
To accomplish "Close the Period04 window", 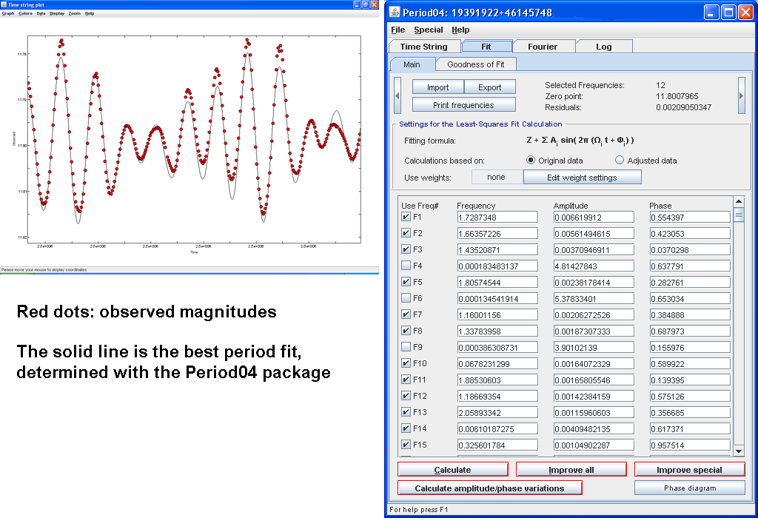I will (x=745, y=13).
